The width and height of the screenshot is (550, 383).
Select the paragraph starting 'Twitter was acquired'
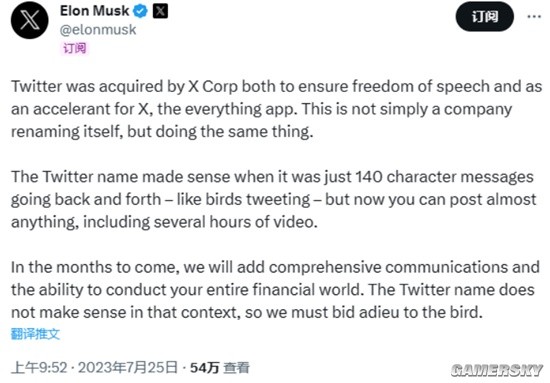[276, 109]
